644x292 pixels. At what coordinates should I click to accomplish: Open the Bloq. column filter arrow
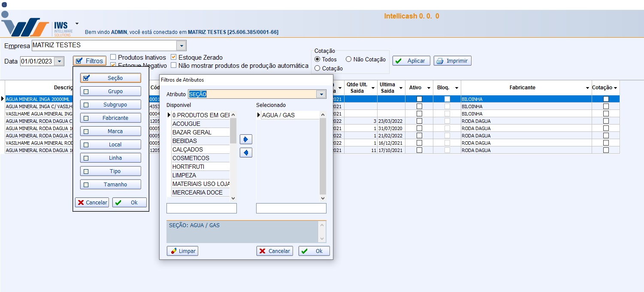coord(457,88)
